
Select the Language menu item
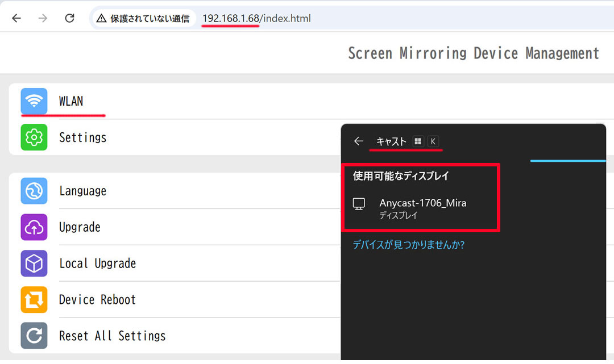pos(82,191)
